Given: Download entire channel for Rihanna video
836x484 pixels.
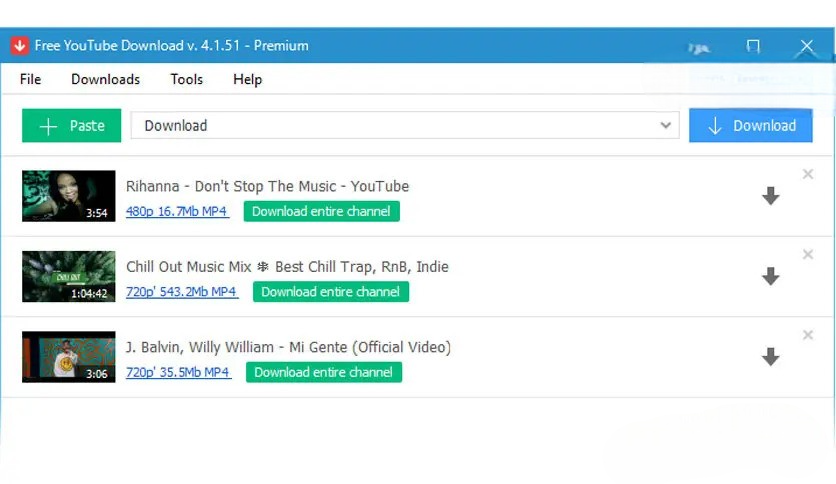Looking at the screenshot, I should point(321,211).
